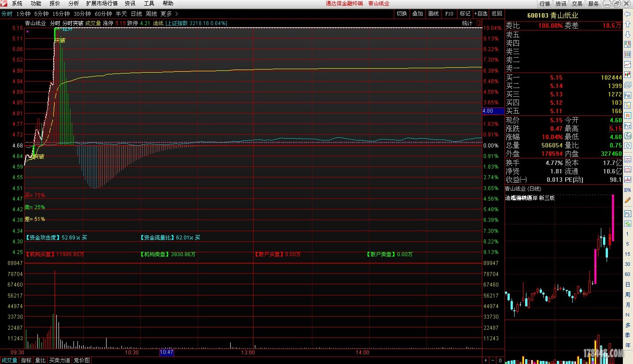This screenshot has height=364, width=633.
Task: Open the 服务 service button
Action: point(593,4)
